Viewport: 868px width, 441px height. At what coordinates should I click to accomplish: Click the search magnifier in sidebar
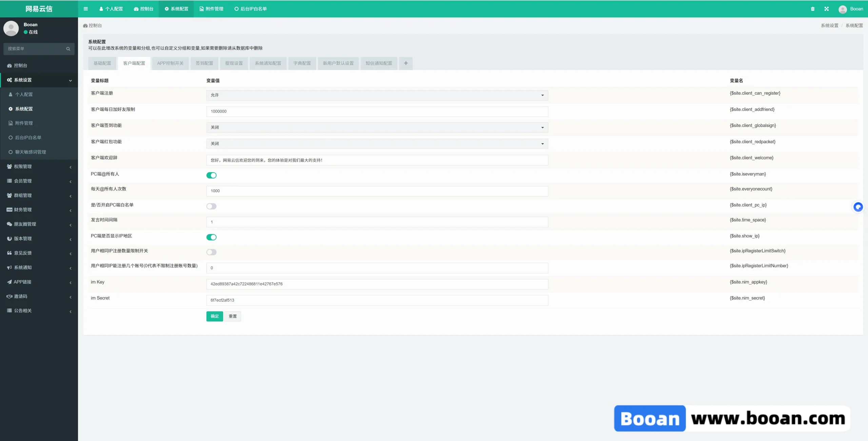tap(68, 49)
